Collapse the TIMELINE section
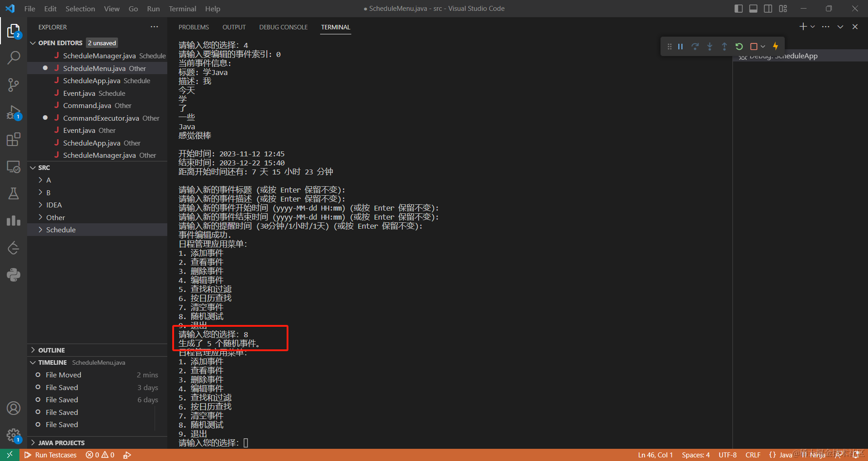Image resolution: width=868 pixels, height=461 pixels. [33, 362]
